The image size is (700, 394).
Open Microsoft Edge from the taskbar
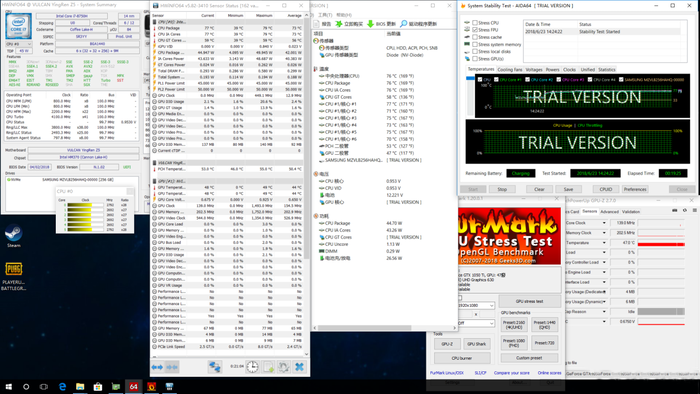pyautogui.click(x=62, y=387)
